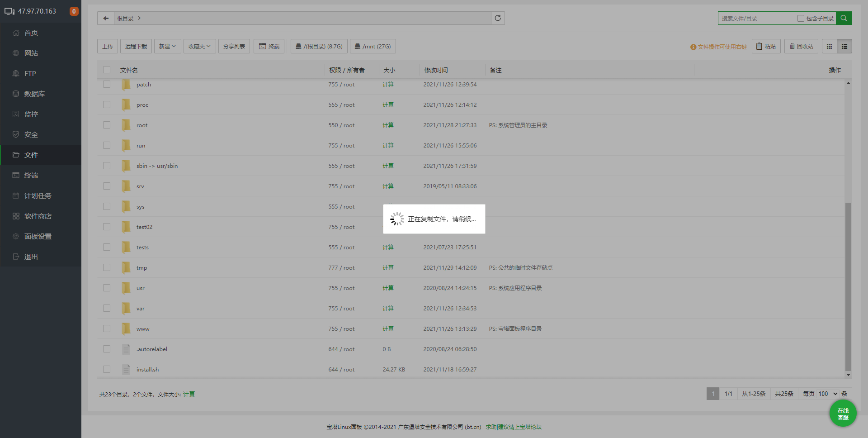Screen dimensions: 868x438
Task: Tick the checkbox for install.sh
Action: point(107,369)
